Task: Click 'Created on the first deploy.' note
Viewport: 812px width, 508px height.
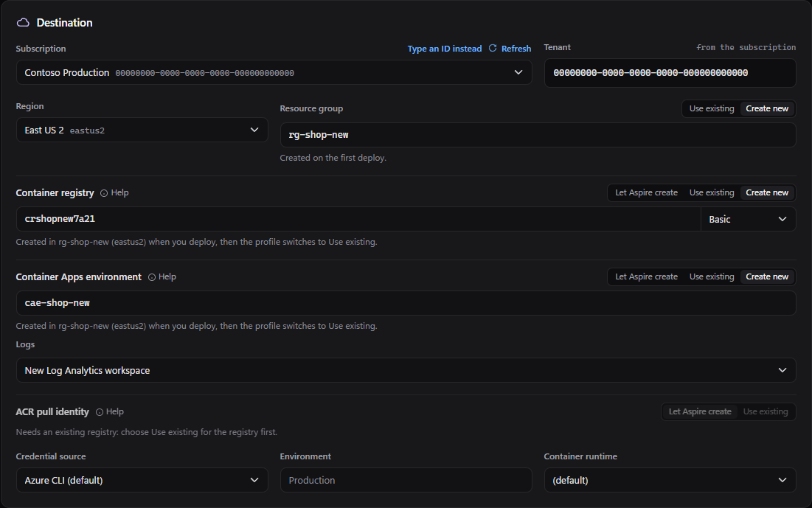Action: point(333,158)
